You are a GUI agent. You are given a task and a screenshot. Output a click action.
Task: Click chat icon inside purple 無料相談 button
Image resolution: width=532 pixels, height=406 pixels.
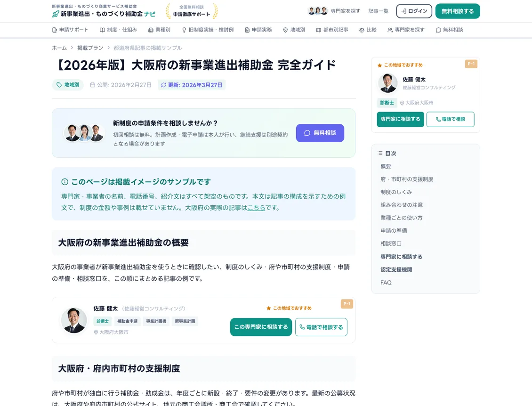point(307,133)
